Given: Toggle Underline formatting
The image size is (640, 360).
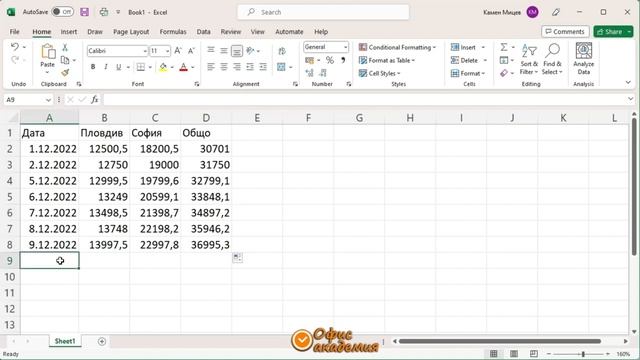Looking at the screenshot, I should [118, 67].
